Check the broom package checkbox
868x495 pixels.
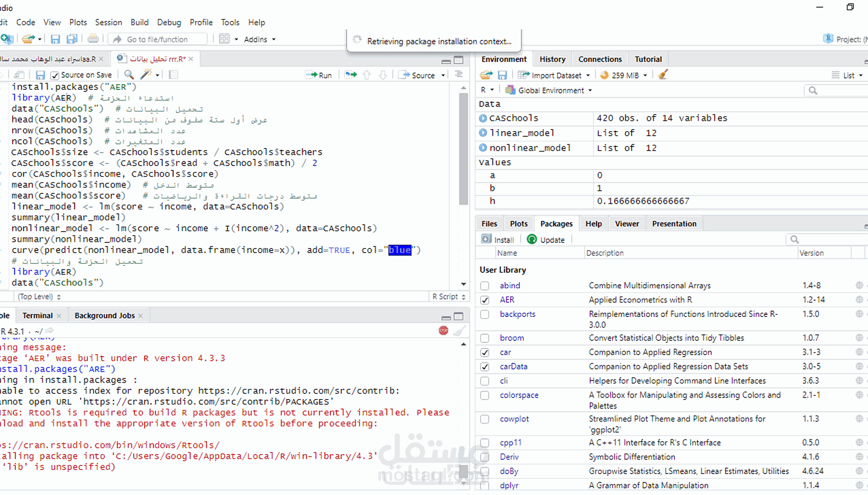click(x=485, y=338)
